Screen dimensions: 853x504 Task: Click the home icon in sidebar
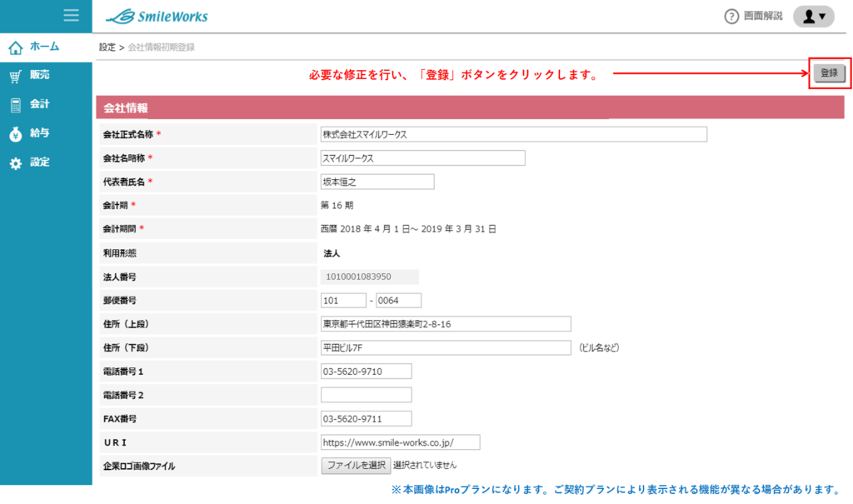coord(16,47)
